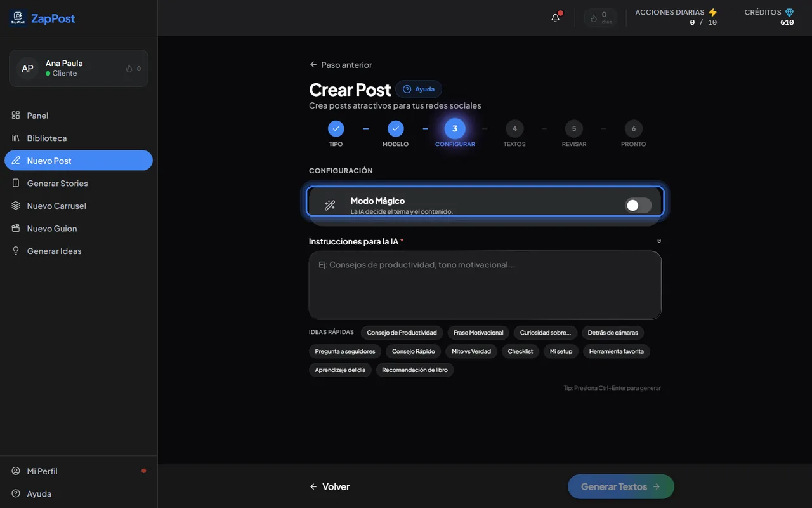Click the Nuevo Guion clapperboard icon

point(16,228)
